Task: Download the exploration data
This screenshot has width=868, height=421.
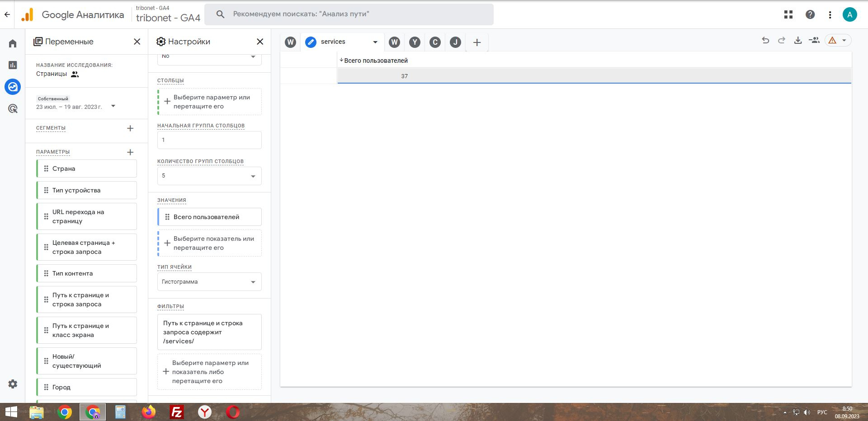Action: [x=798, y=40]
